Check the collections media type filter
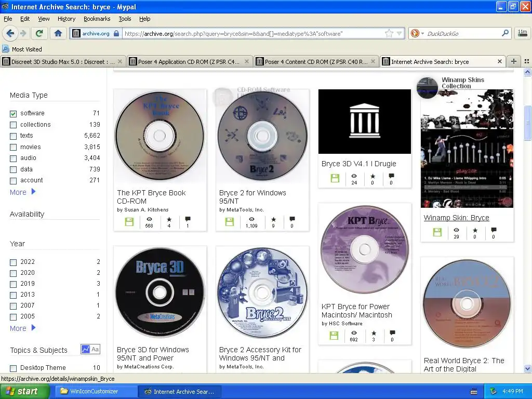Image resolution: width=532 pixels, height=399 pixels. pyautogui.click(x=13, y=125)
